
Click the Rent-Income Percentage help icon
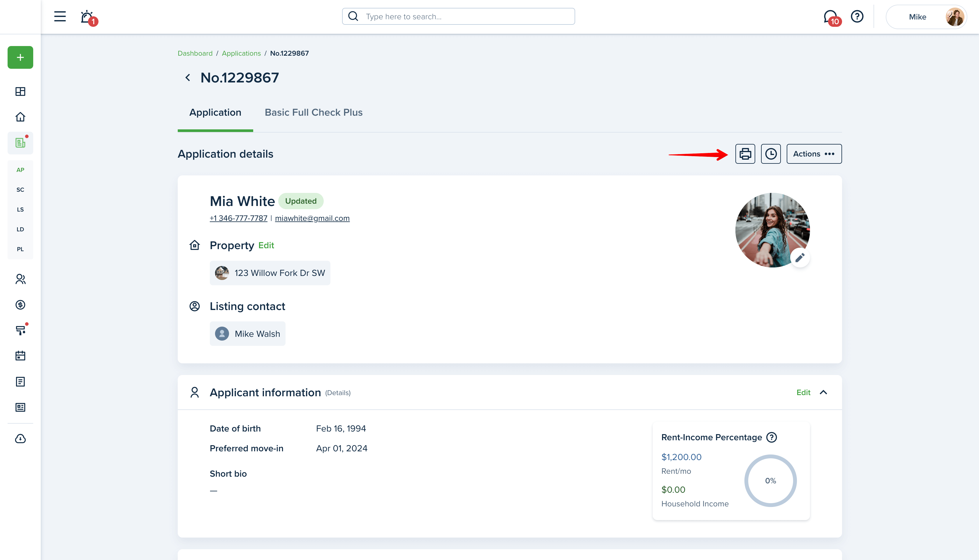click(771, 437)
